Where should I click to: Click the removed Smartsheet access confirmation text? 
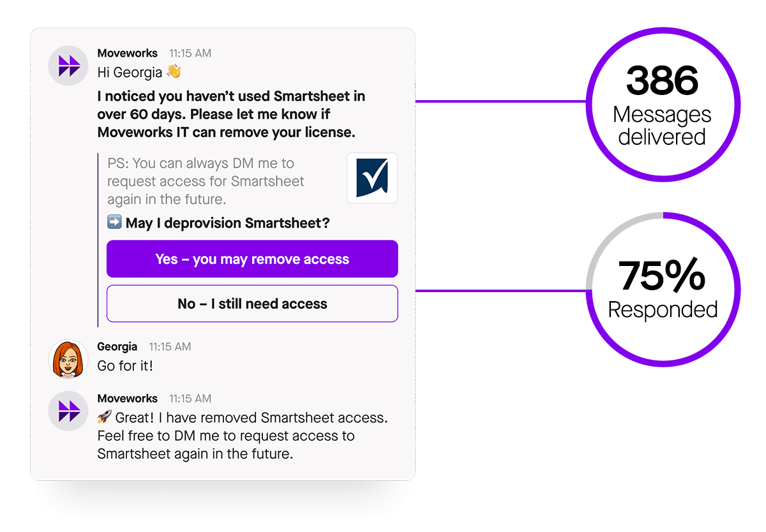[x=243, y=436]
